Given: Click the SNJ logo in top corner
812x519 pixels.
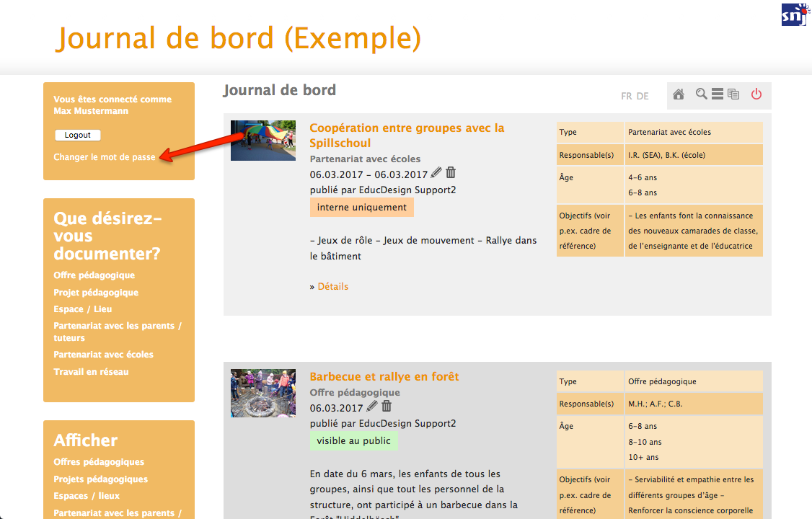Looking at the screenshot, I should 795,14.
